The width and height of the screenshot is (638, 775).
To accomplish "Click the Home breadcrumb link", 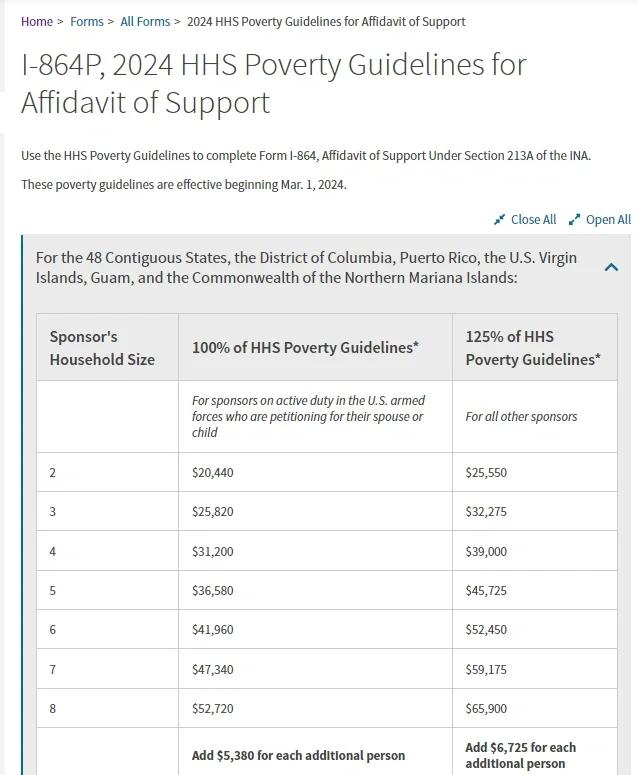I will 37,21.
